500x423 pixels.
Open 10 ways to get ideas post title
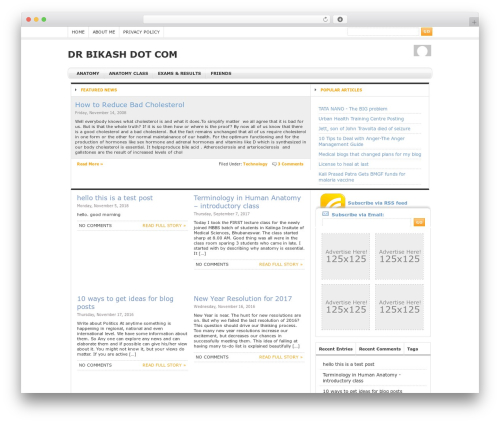click(x=125, y=303)
